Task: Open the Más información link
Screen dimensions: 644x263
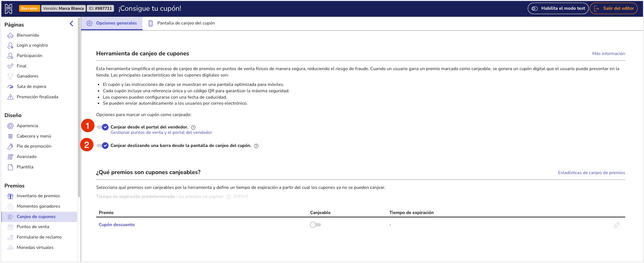Action: point(608,54)
